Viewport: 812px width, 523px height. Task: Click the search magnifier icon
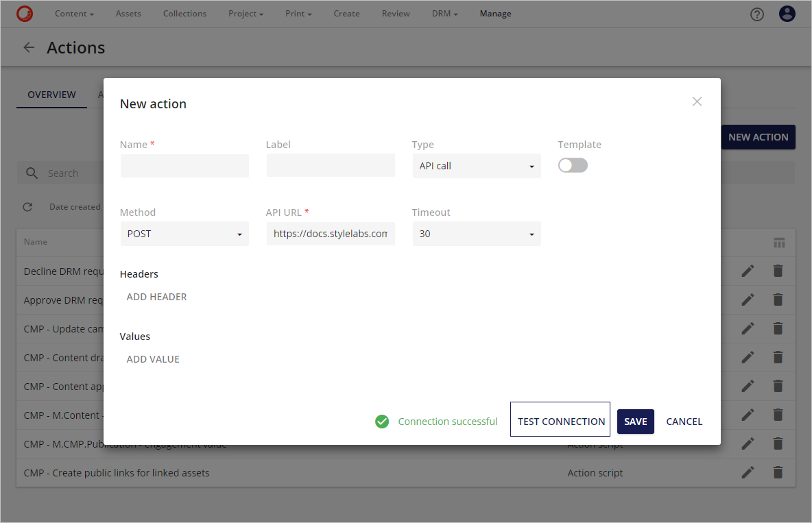click(x=32, y=173)
